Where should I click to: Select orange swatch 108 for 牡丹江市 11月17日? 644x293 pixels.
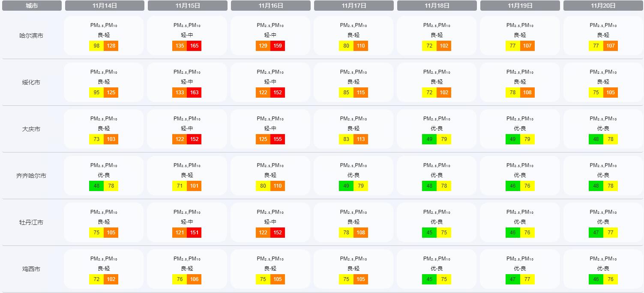click(x=361, y=233)
